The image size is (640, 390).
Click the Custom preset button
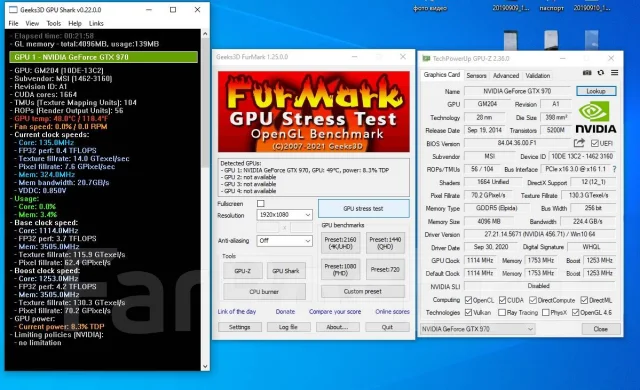coord(363,291)
